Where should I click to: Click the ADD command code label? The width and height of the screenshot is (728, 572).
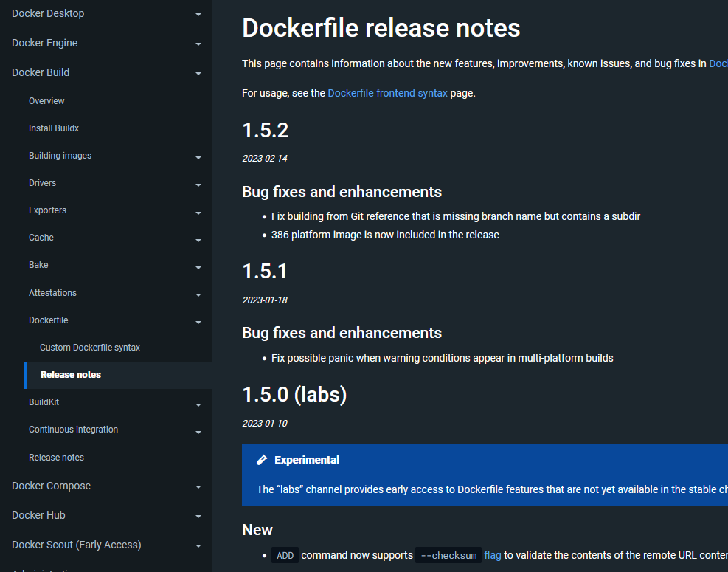pyautogui.click(x=285, y=556)
